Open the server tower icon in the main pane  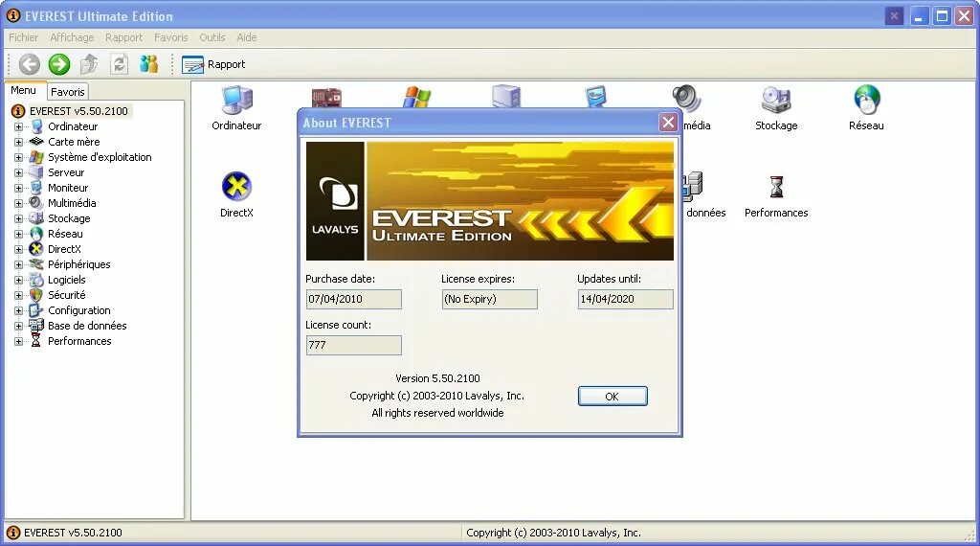click(x=506, y=97)
